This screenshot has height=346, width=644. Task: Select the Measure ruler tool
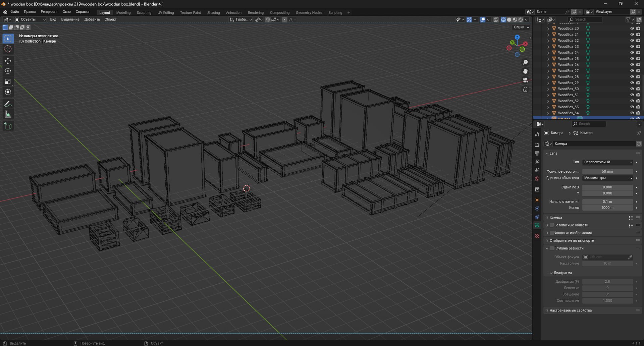coord(8,114)
